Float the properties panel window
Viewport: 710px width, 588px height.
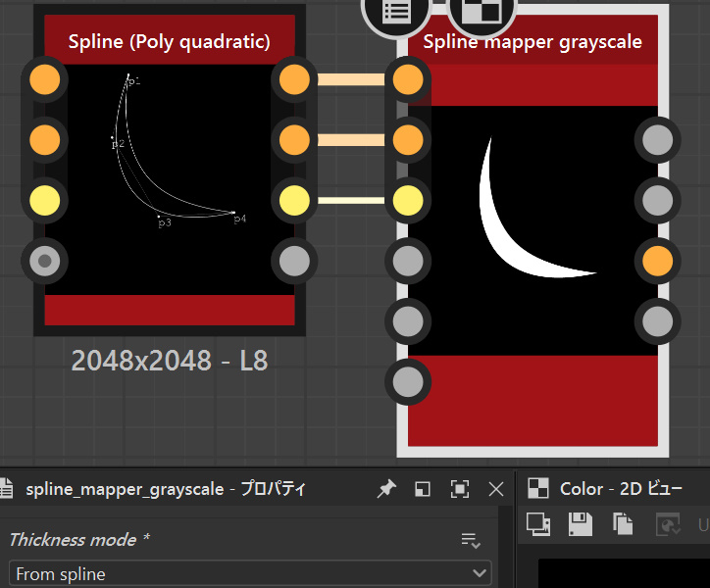click(423, 489)
